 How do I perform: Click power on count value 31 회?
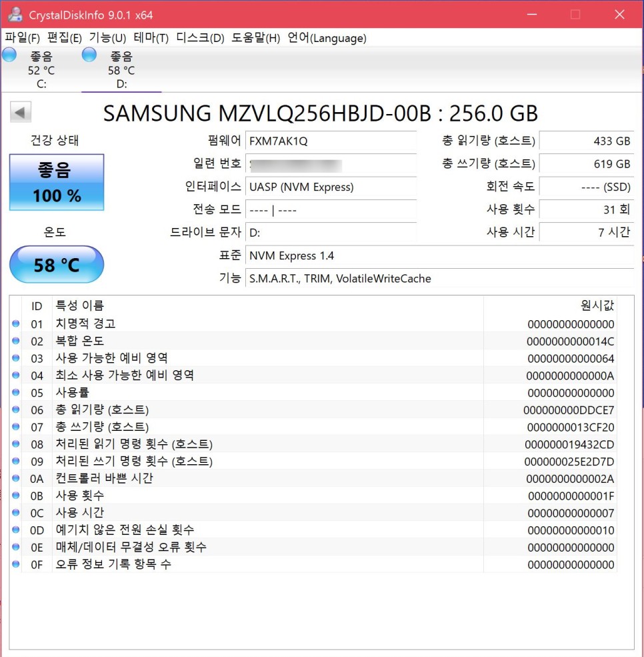(587, 209)
